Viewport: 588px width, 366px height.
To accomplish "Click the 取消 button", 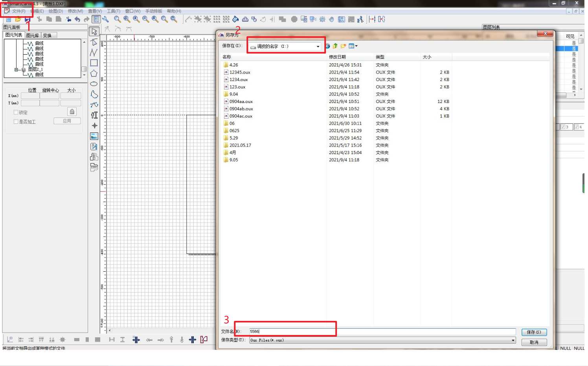I will pyautogui.click(x=534, y=342).
